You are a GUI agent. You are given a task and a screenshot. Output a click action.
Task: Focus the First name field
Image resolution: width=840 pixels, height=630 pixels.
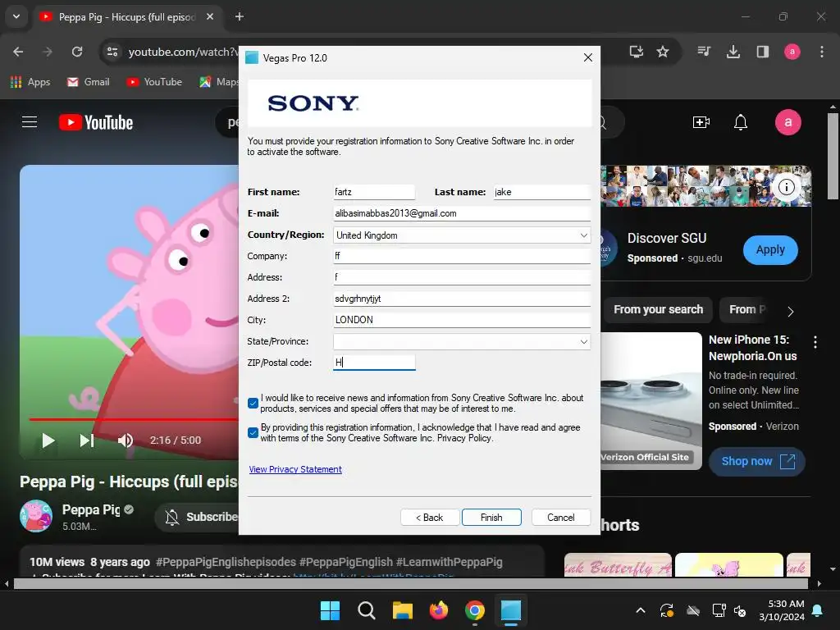pos(374,192)
